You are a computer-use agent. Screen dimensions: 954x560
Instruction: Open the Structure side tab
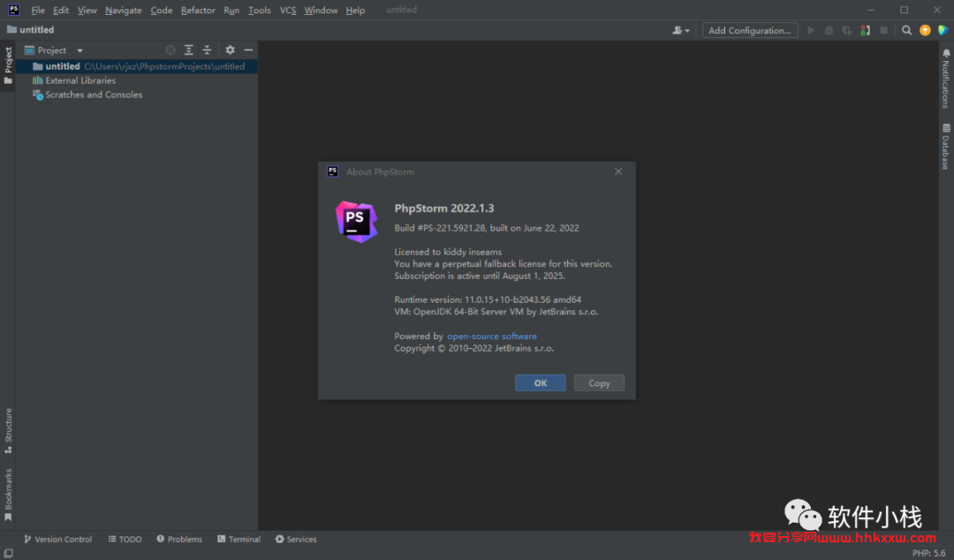click(8, 430)
